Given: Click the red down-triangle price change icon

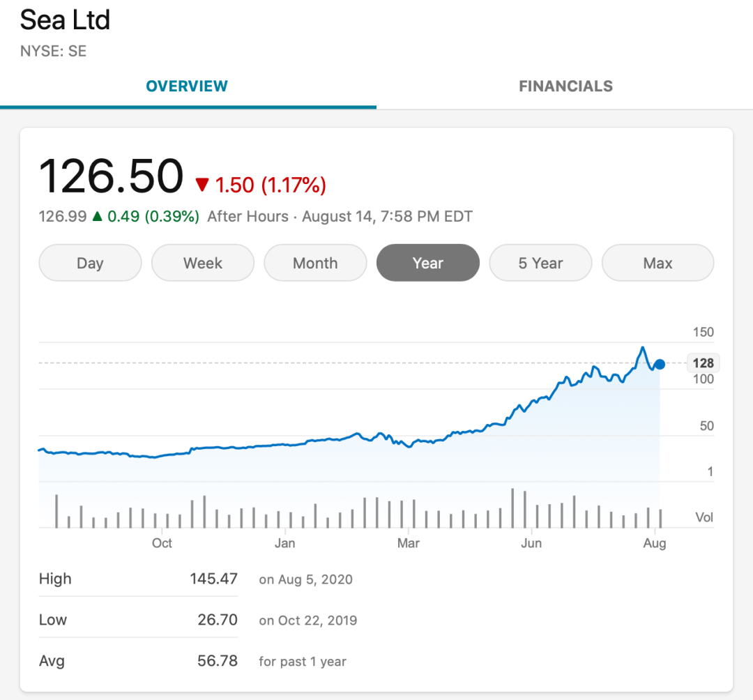Looking at the screenshot, I should (202, 185).
